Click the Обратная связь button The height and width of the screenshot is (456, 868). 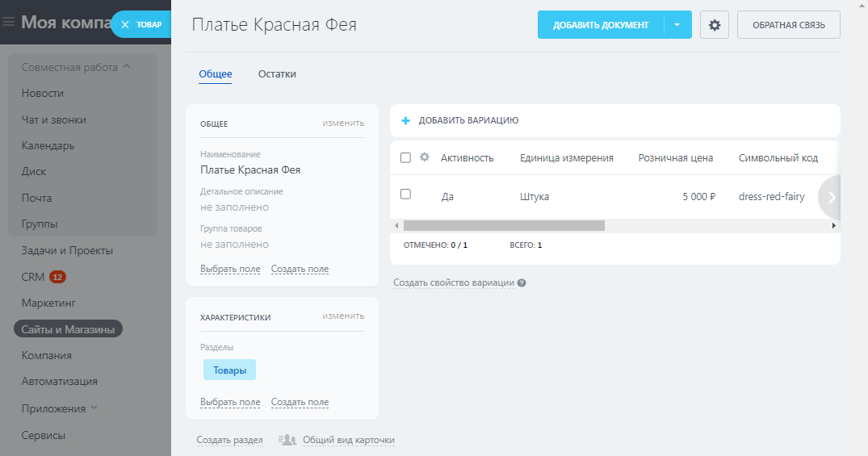(788, 25)
